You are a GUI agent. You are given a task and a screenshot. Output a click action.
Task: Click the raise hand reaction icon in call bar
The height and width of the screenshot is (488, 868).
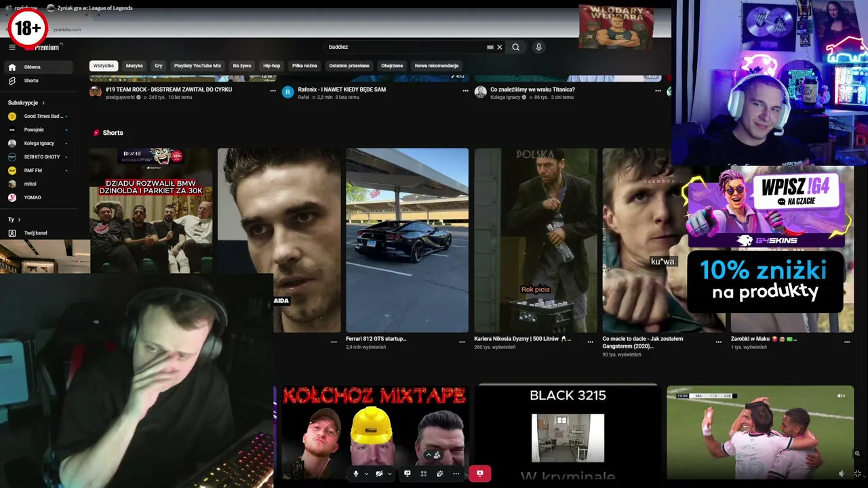439,474
